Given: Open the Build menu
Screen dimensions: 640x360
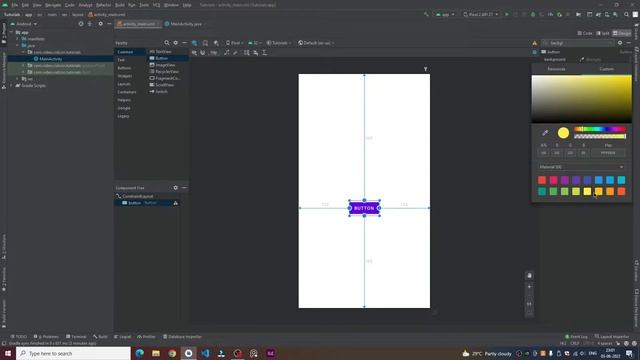Looking at the screenshot, I should (x=120, y=5).
